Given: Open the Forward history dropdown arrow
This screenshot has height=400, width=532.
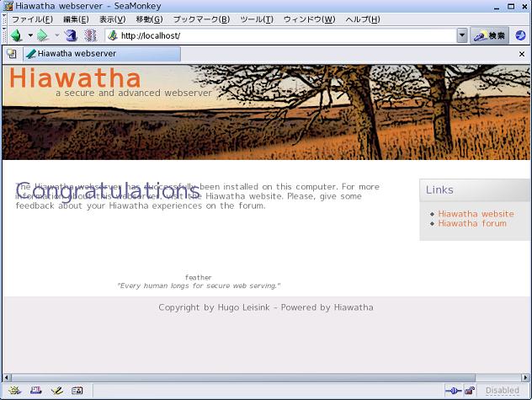Looking at the screenshot, I should (56, 35).
